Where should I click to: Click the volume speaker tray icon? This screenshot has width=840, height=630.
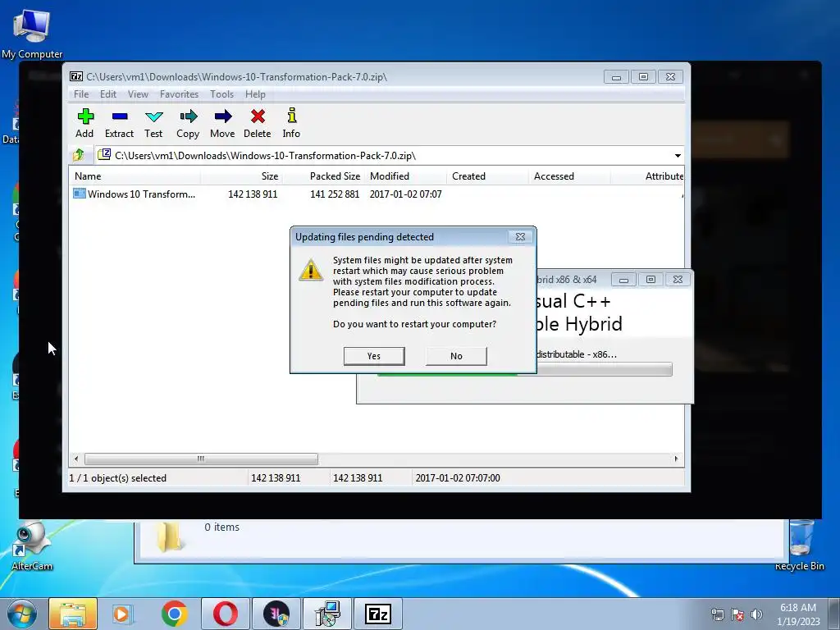point(756,614)
